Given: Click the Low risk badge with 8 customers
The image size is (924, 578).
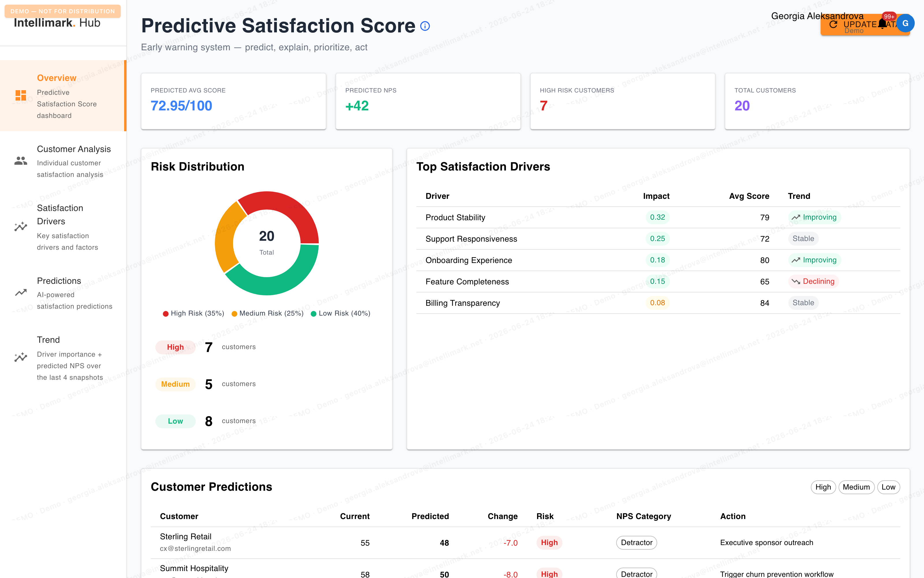Looking at the screenshot, I should tap(175, 421).
